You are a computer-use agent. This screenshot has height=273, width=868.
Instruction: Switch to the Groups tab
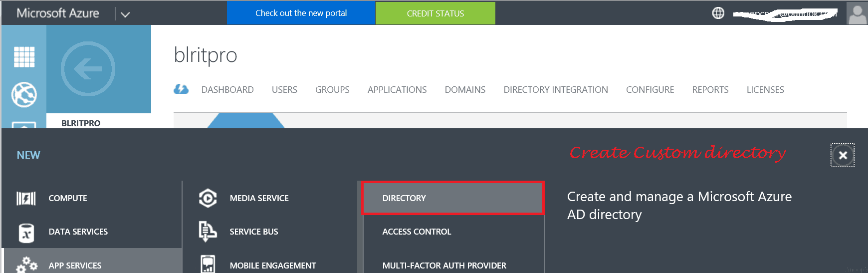click(x=332, y=90)
